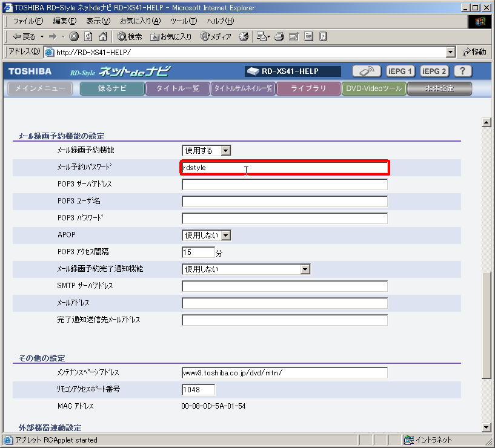Expand the address bar dropdown
Image resolution: width=495 pixels, height=448 pixels.
point(451,52)
